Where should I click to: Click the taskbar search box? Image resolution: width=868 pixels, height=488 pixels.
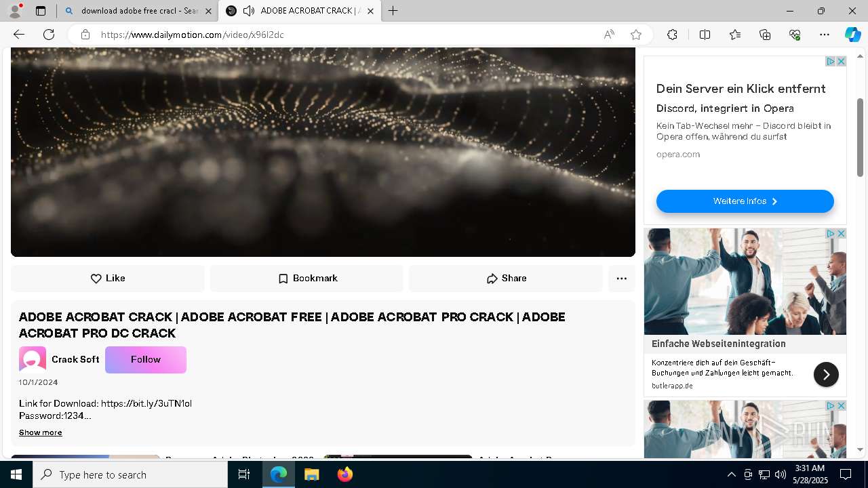click(130, 474)
